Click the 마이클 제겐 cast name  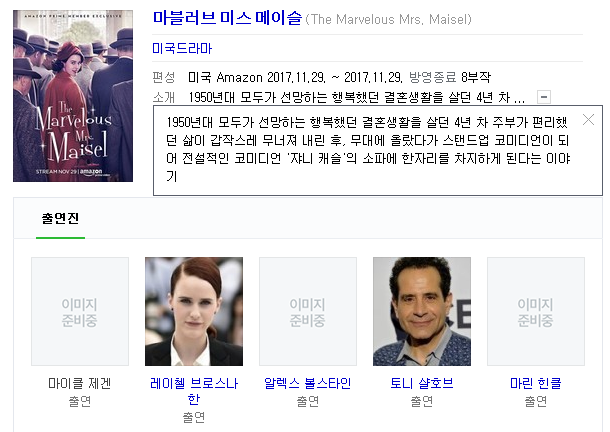coord(80,383)
